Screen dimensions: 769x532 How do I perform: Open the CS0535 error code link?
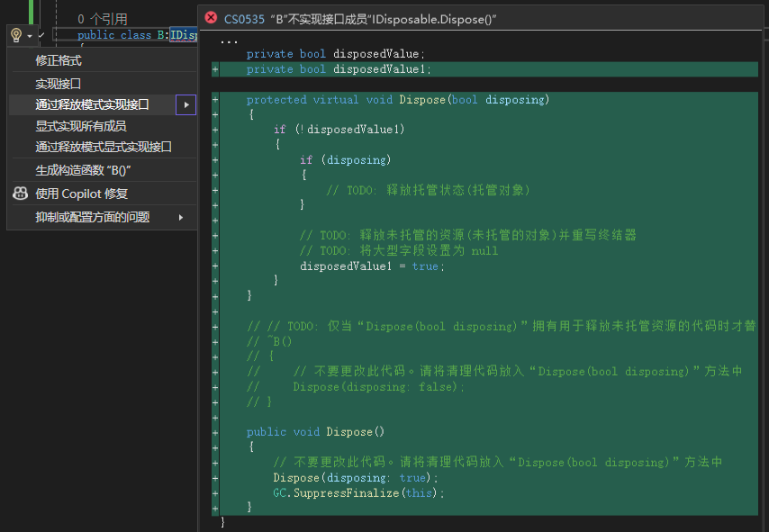243,18
